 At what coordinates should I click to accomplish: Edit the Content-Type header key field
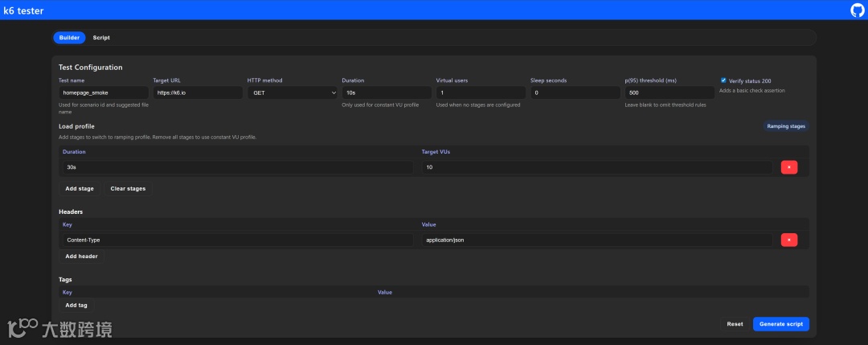238,240
